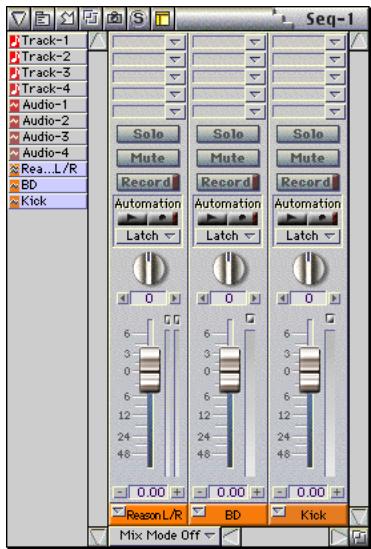
Task: Open first insert dropdown on Reason L/R strip
Action: pos(175,42)
